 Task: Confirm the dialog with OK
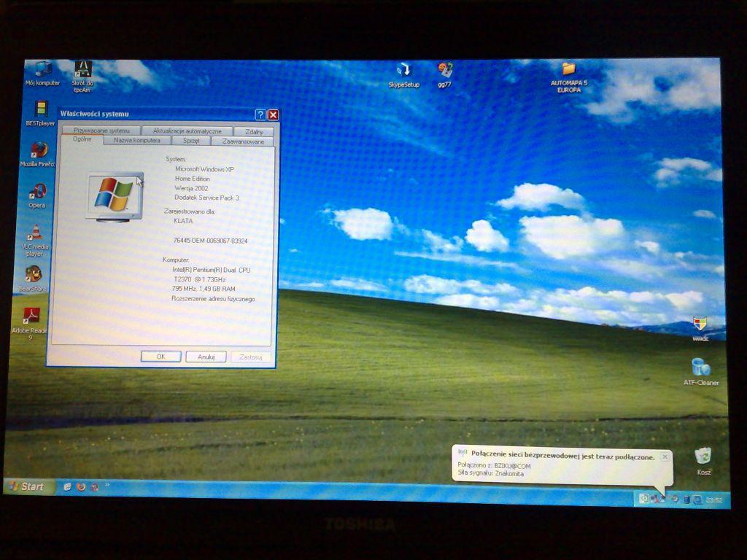[x=161, y=356]
